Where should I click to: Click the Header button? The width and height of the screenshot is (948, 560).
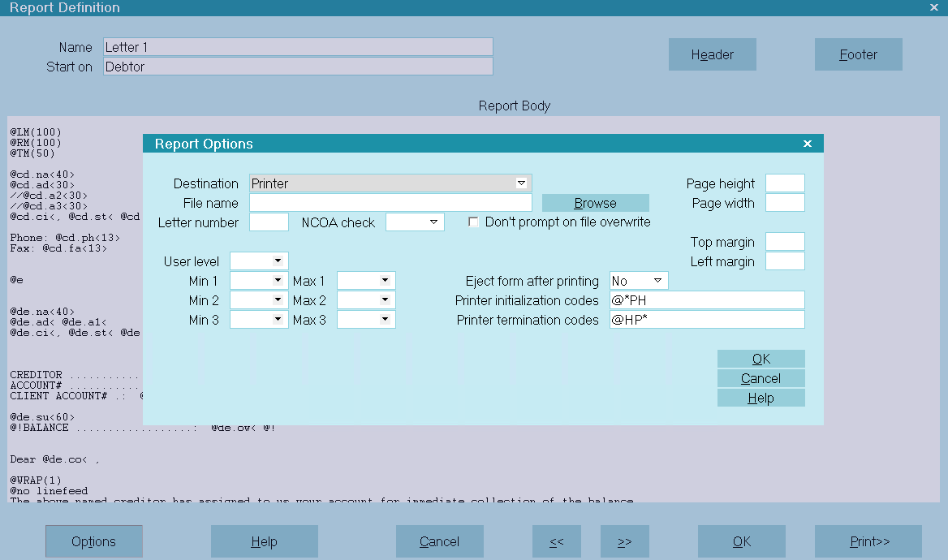(712, 55)
